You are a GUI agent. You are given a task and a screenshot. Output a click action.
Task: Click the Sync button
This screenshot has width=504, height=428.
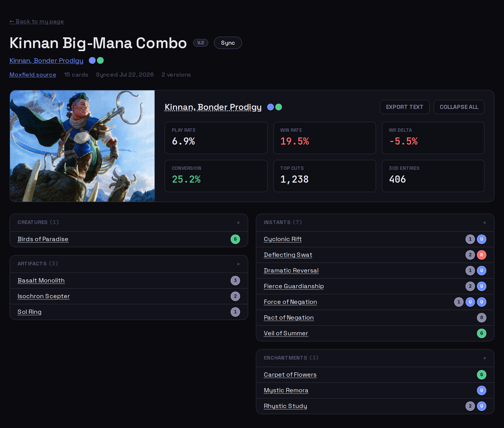point(228,43)
